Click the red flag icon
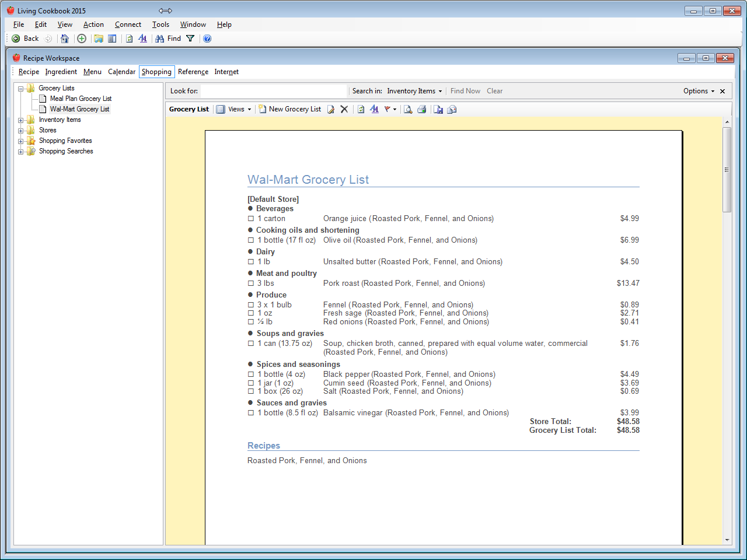 (387, 109)
